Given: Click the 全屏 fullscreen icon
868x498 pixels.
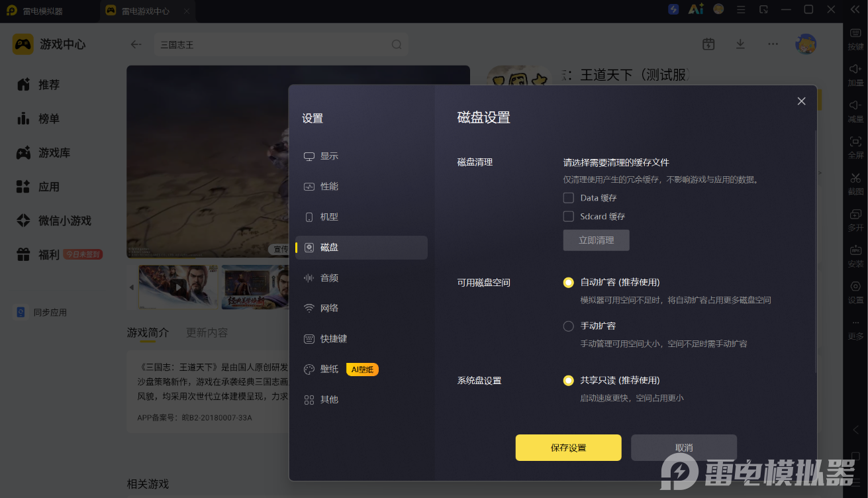Looking at the screenshot, I should (x=855, y=148).
